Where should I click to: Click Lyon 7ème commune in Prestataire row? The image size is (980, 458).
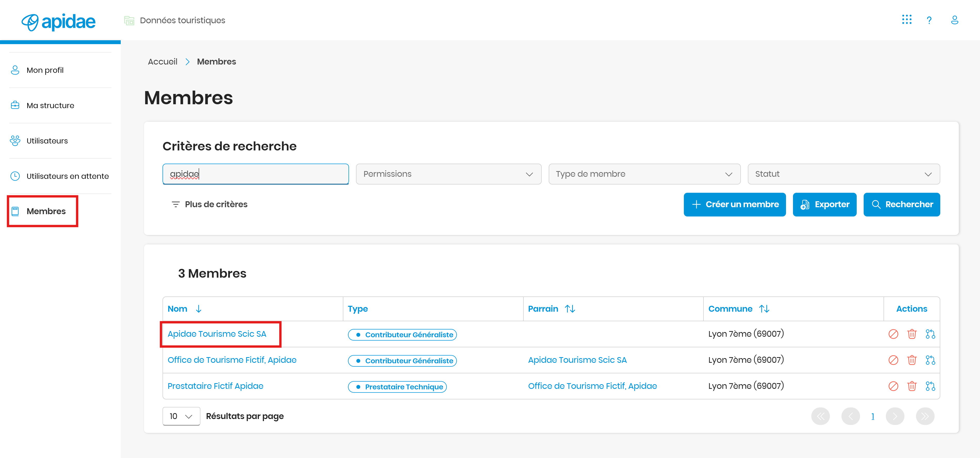pyautogui.click(x=746, y=386)
